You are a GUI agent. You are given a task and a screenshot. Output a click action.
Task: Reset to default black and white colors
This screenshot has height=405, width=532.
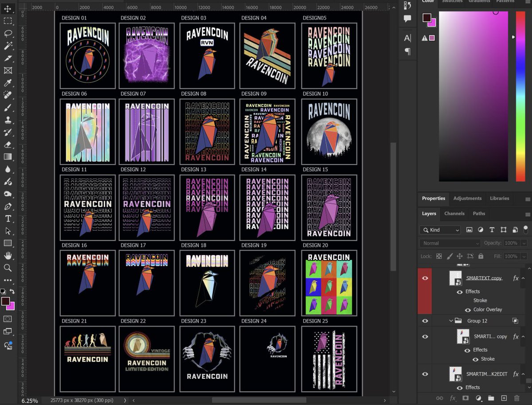3,291
